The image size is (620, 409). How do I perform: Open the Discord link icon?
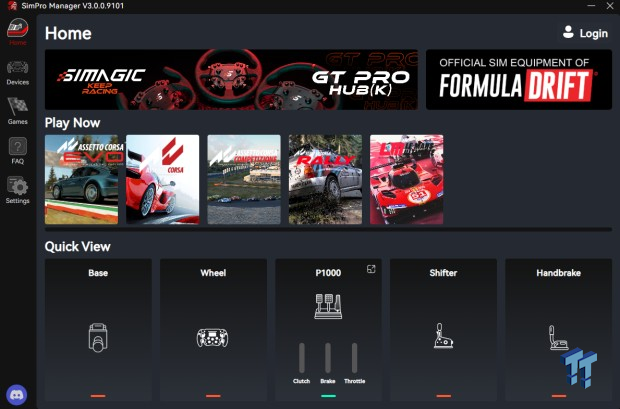17,395
